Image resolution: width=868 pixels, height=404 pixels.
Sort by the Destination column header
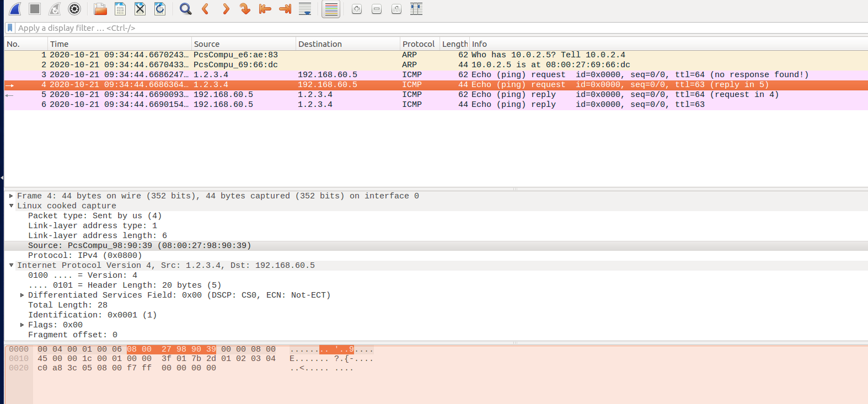coord(347,44)
